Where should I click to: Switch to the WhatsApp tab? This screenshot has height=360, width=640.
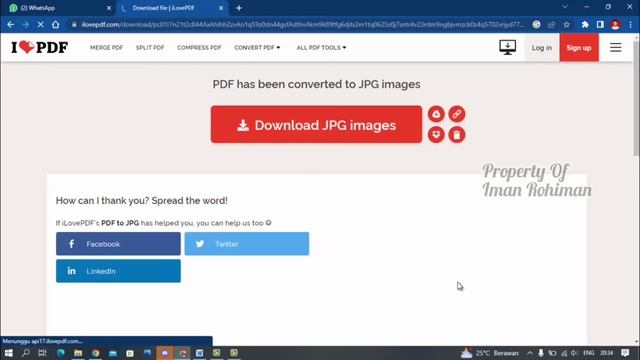coord(59,8)
